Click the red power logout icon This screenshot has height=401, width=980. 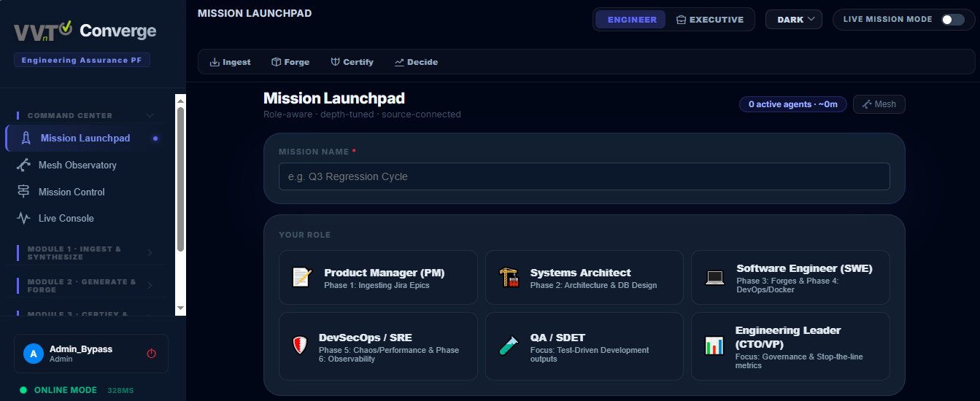point(152,354)
